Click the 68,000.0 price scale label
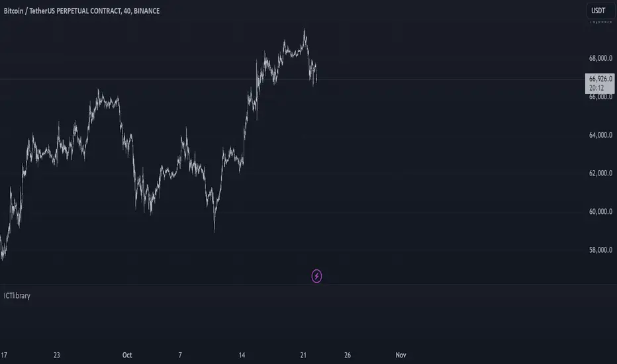617x364 pixels. (598, 58)
